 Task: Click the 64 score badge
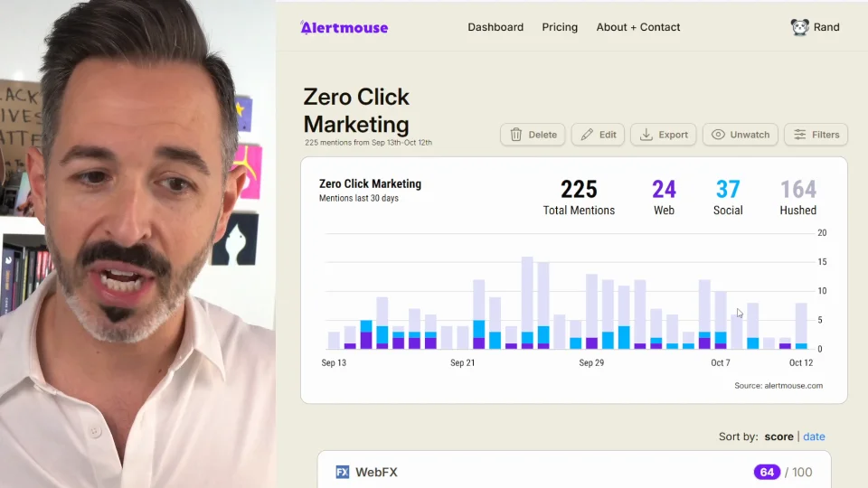767,472
